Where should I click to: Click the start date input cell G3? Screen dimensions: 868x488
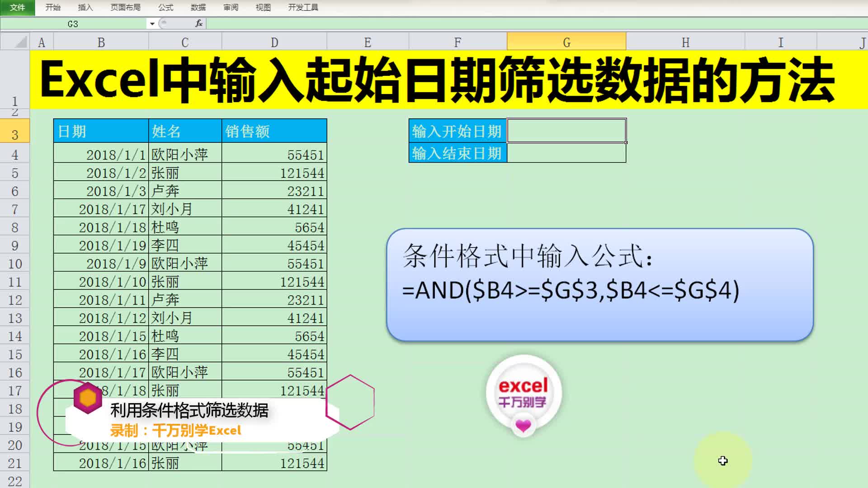click(x=566, y=131)
